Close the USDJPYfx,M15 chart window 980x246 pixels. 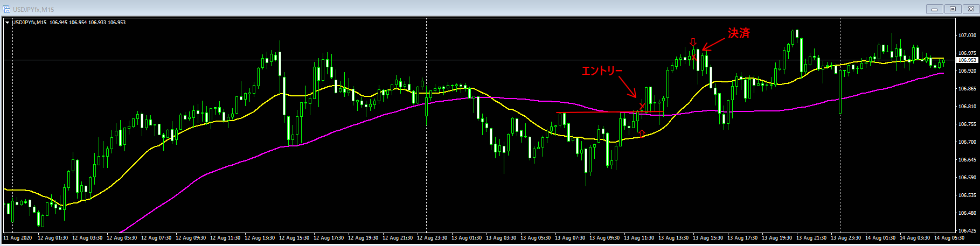pyautogui.click(x=971, y=9)
